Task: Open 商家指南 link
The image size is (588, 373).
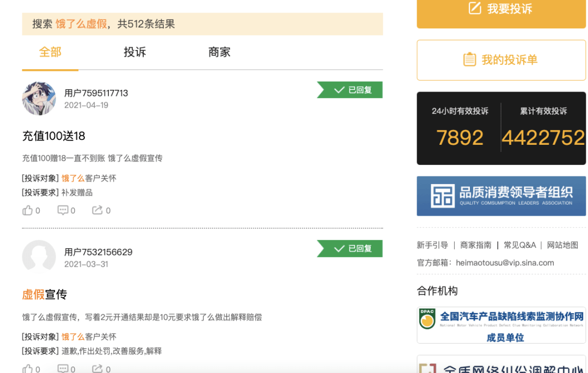Action: [x=475, y=245]
